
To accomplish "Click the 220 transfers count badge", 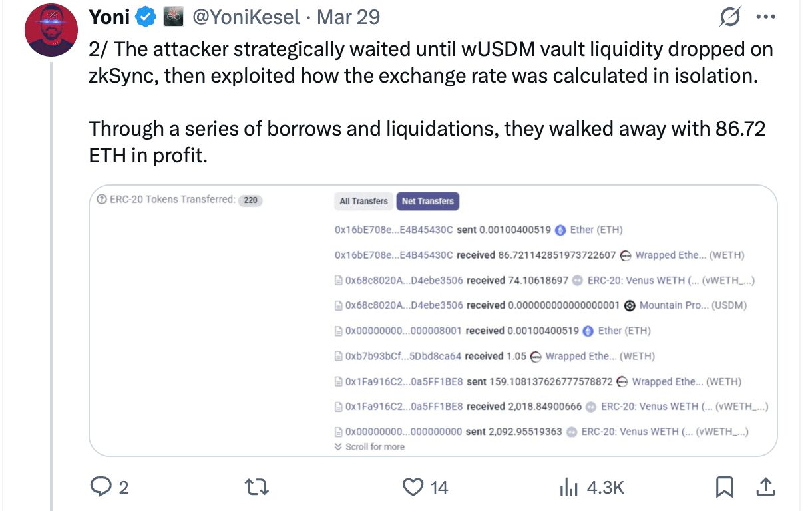I will (x=250, y=200).
